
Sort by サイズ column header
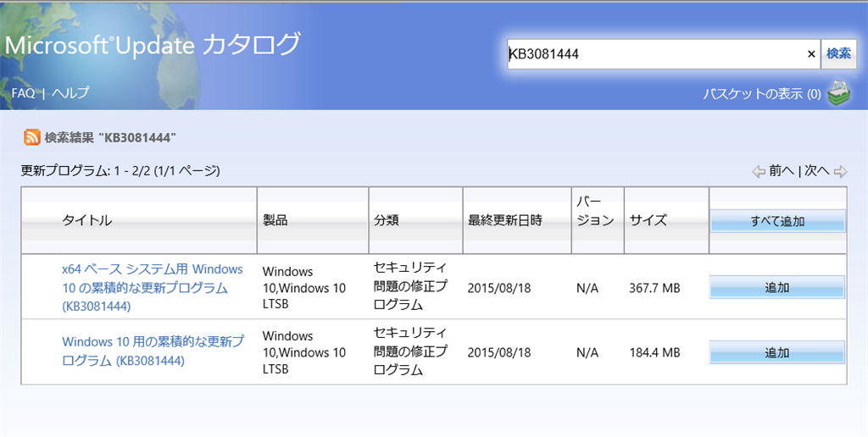[648, 220]
